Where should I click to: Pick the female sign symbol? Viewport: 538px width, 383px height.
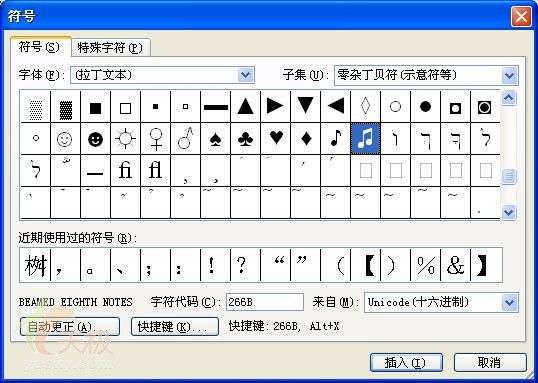[x=155, y=139]
